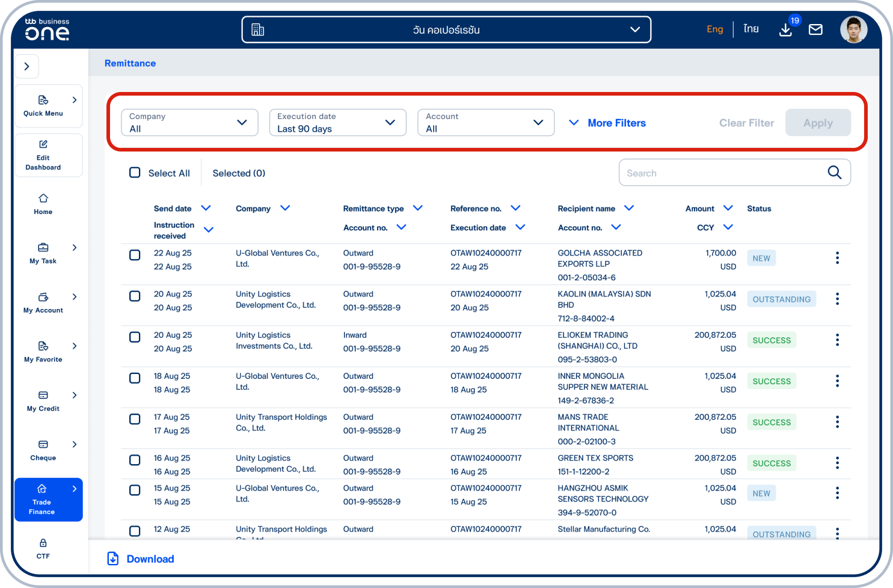The width and height of the screenshot is (893, 588).
Task: Open the Company filter dropdown
Action: (x=189, y=122)
